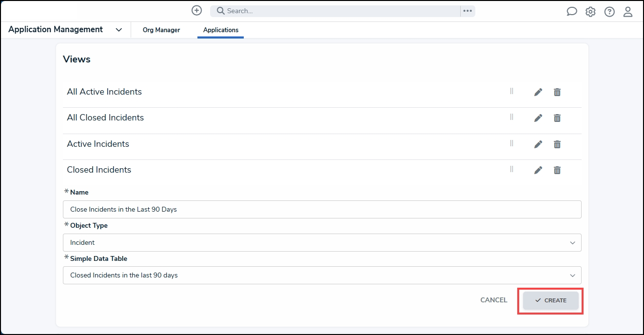This screenshot has width=644, height=335.
Task: Open the Object Type dropdown
Action: [322, 242]
